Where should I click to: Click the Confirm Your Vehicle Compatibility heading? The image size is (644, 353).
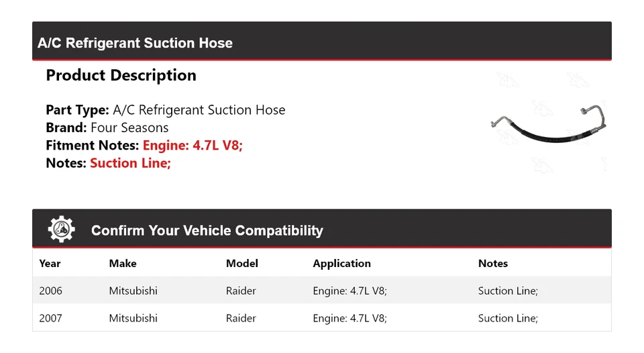pos(207,231)
